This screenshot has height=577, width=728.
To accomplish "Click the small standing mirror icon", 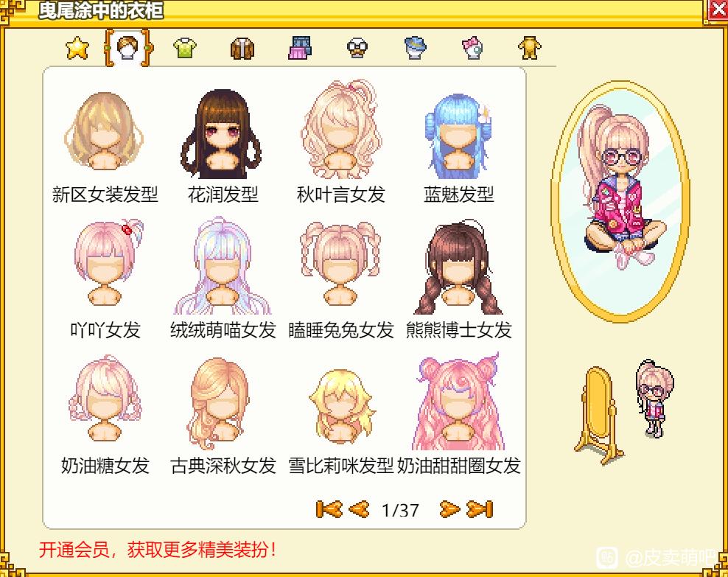I will [x=599, y=415].
